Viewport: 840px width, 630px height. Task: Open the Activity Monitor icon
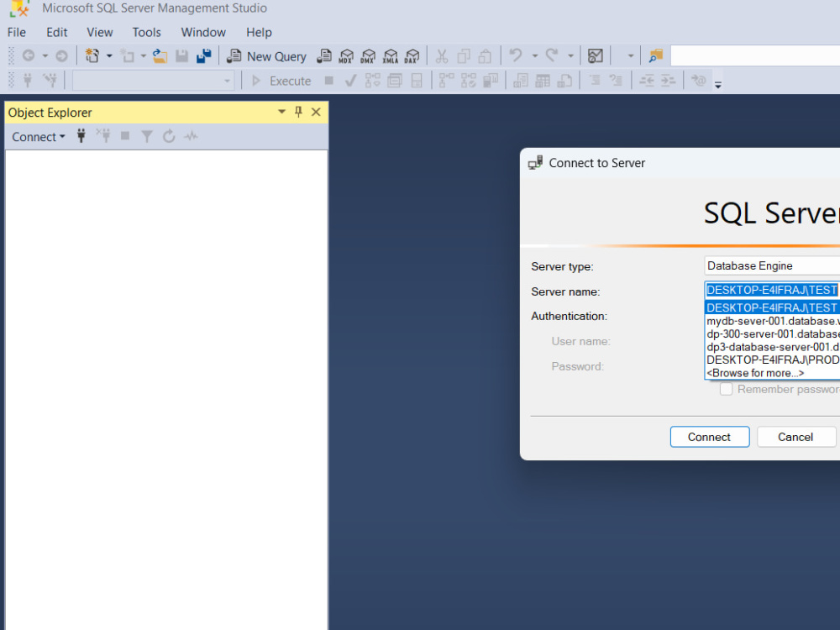tap(596, 55)
